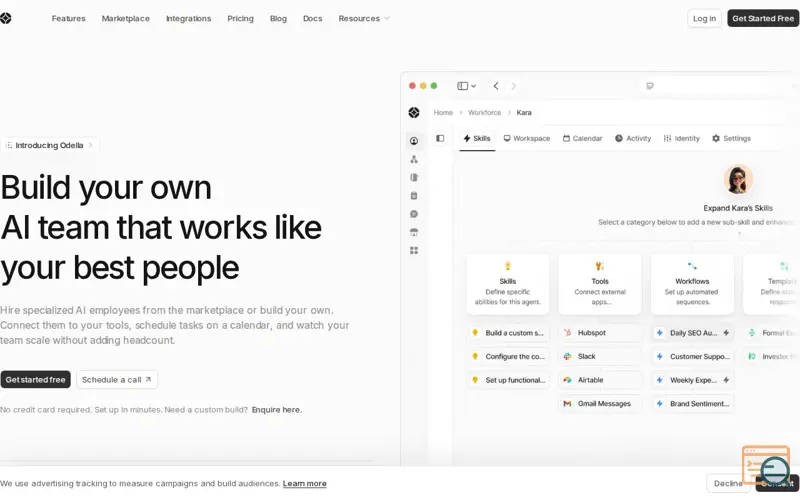This screenshot has width=800, height=500.
Task: Select the grid apps icon in sidebar
Action: 414,251
